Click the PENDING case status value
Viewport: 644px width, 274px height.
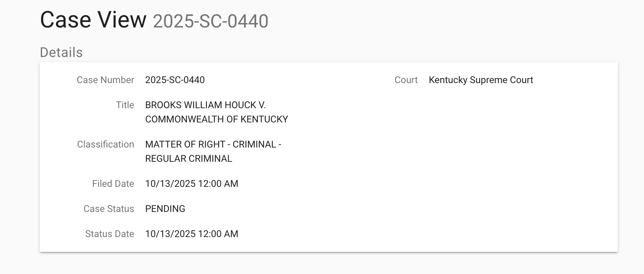tap(165, 209)
